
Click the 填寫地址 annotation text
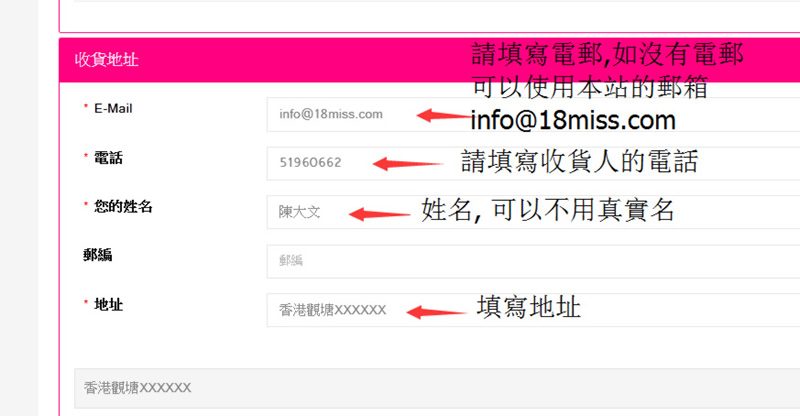pyautogui.click(x=529, y=307)
